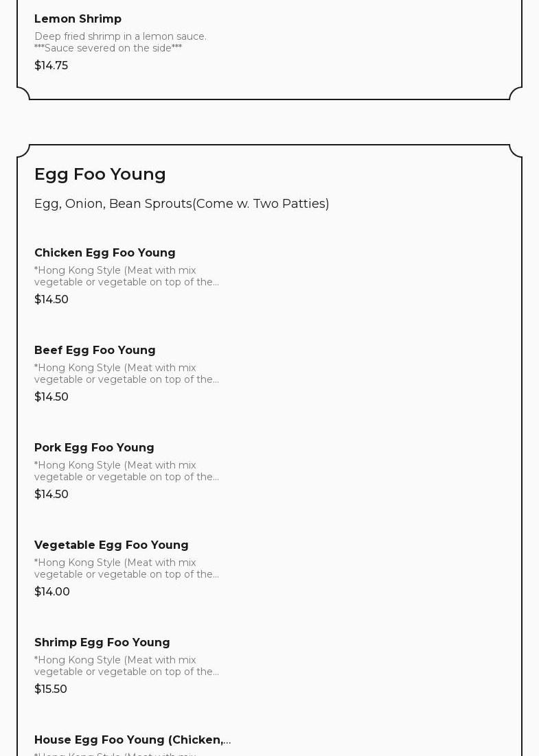
Task: Open Pork Egg Foo Young item
Action: tap(94, 447)
